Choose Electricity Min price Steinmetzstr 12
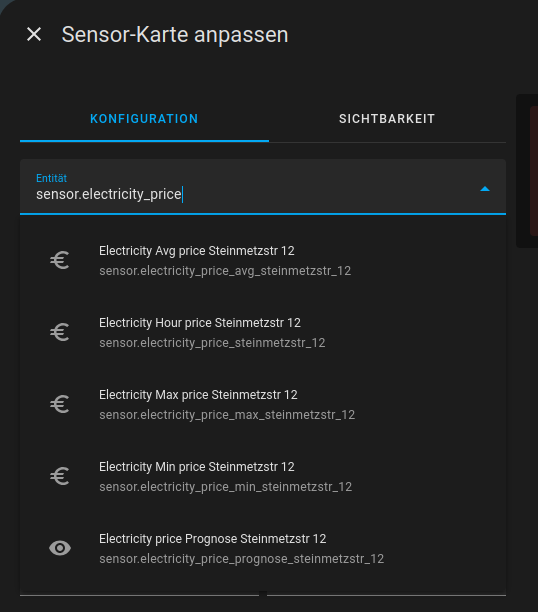 tap(263, 476)
